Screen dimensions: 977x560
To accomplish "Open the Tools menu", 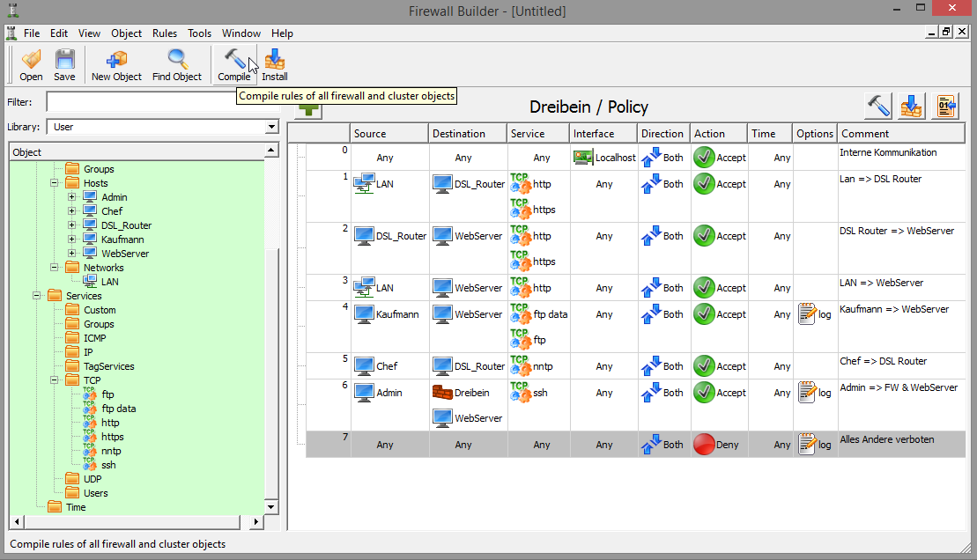I will coord(199,33).
